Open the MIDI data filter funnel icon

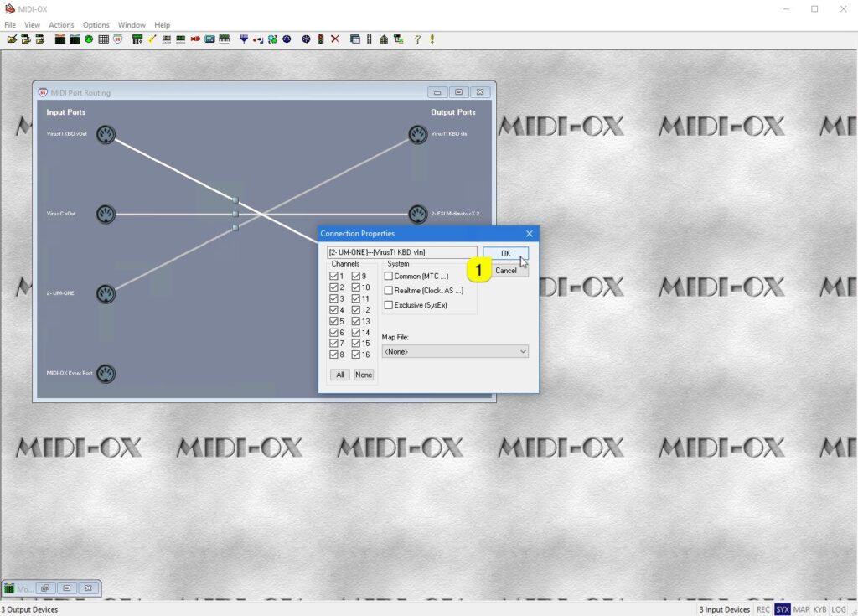pyautogui.click(x=244, y=39)
